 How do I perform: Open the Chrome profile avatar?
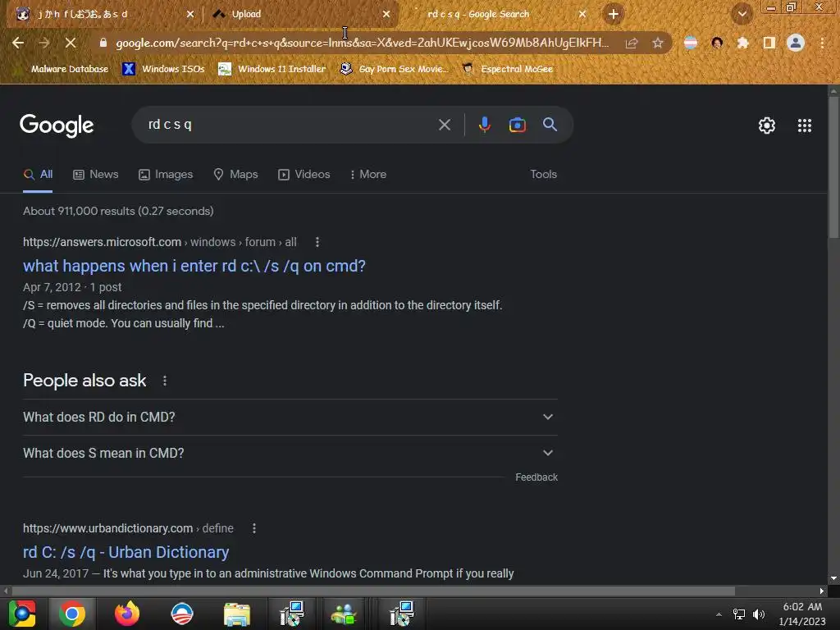coord(796,43)
